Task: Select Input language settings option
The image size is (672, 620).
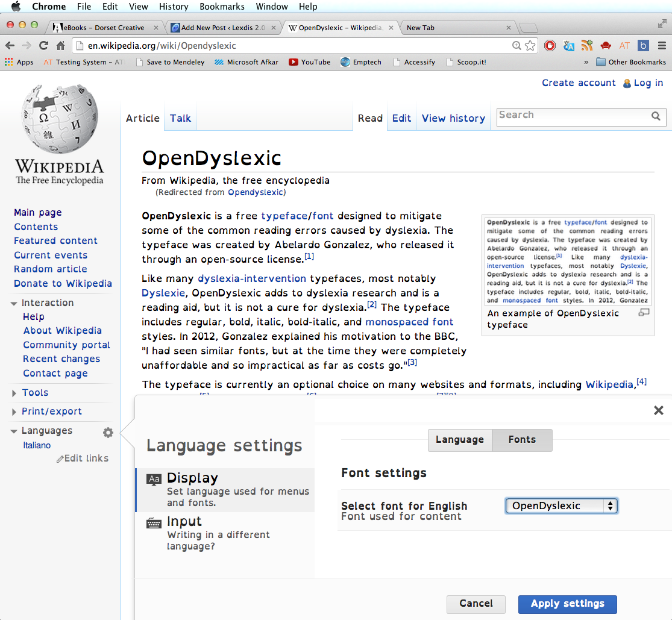Action: click(225, 533)
